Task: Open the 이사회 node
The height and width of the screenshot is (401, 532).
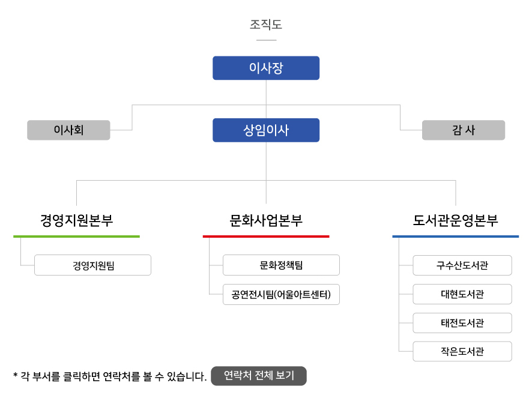Action: click(68, 130)
